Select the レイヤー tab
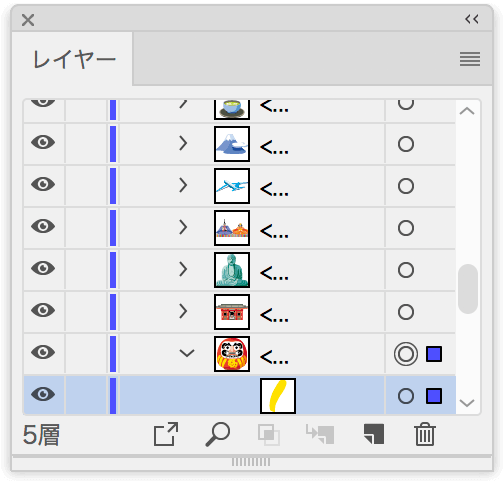The height and width of the screenshot is (486, 504). 74,60
